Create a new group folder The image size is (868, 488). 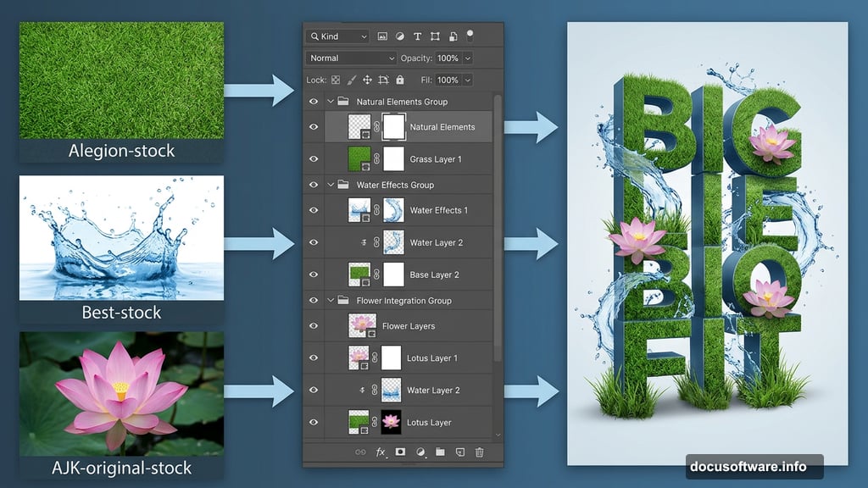tap(441, 452)
